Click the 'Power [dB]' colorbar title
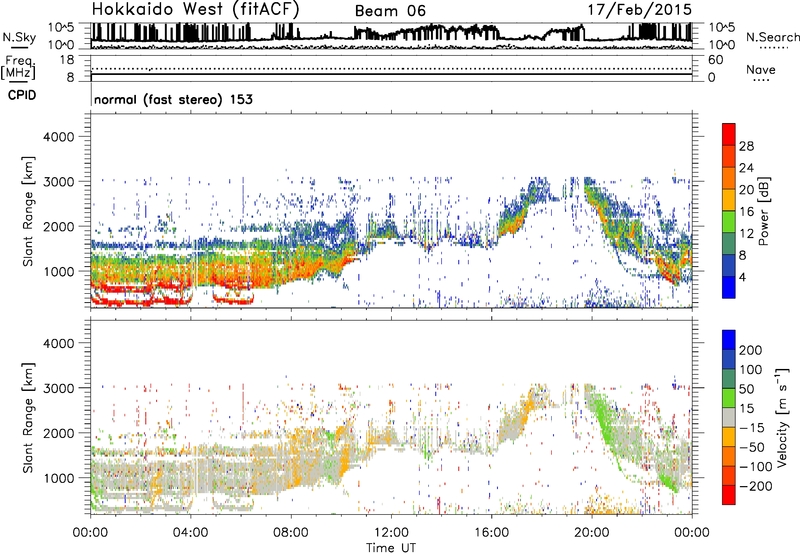The width and height of the screenshot is (800, 554). pos(764,211)
